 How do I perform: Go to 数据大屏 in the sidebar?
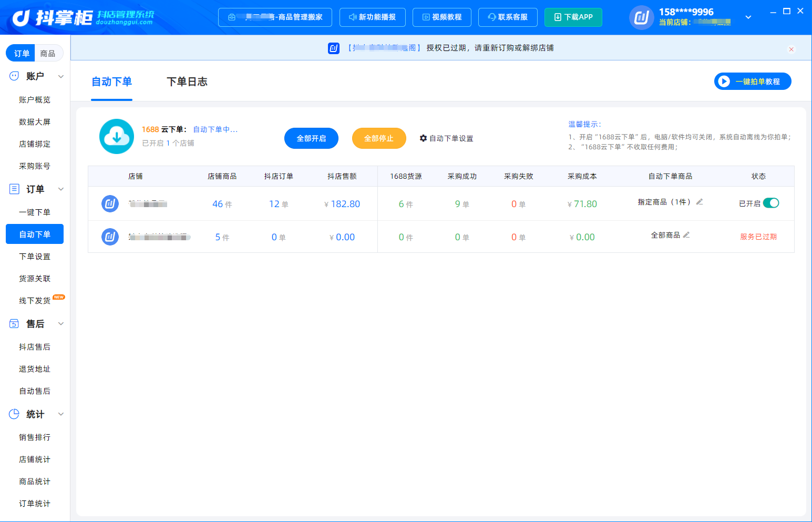pos(35,122)
